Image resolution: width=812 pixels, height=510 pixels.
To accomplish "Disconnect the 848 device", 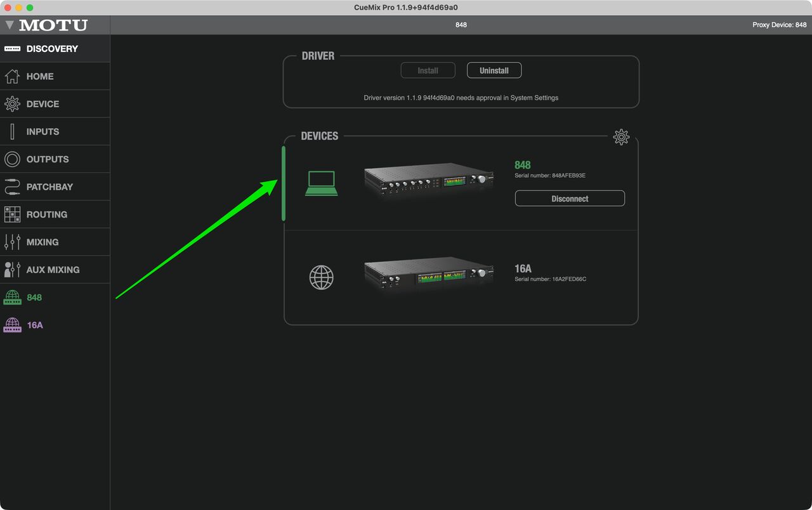I will (x=570, y=199).
